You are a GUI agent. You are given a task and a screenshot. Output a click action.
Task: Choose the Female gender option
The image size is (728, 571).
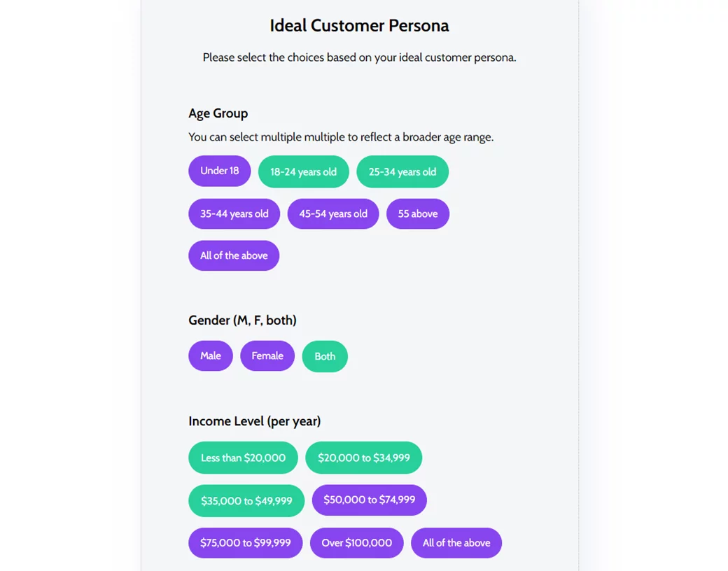[267, 356]
